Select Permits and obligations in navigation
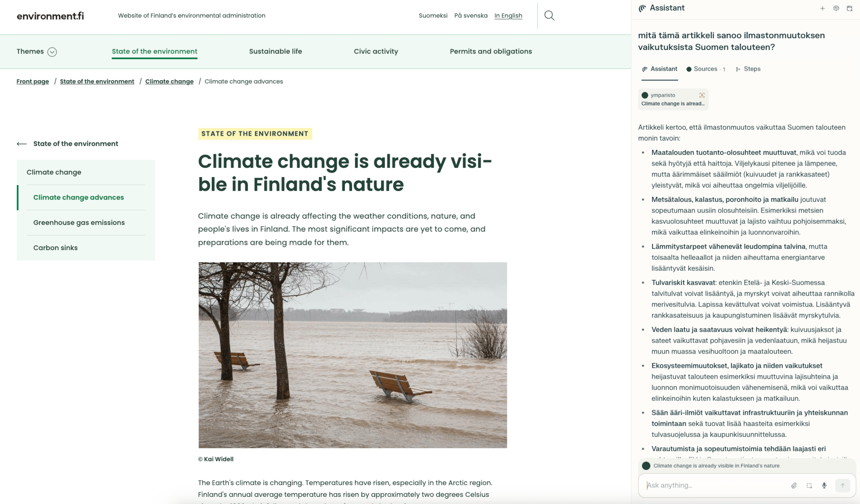The height and width of the screenshot is (504, 860). point(491,51)
